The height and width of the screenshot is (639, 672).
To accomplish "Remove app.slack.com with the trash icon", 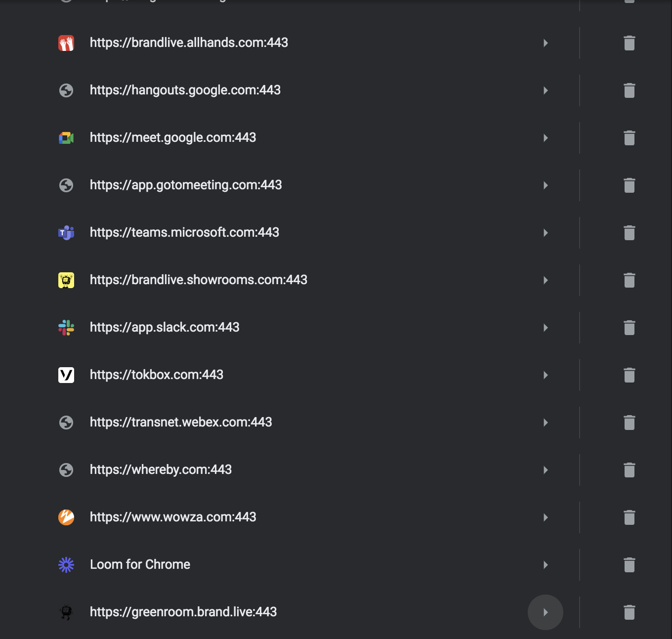I will pos(629,328).
